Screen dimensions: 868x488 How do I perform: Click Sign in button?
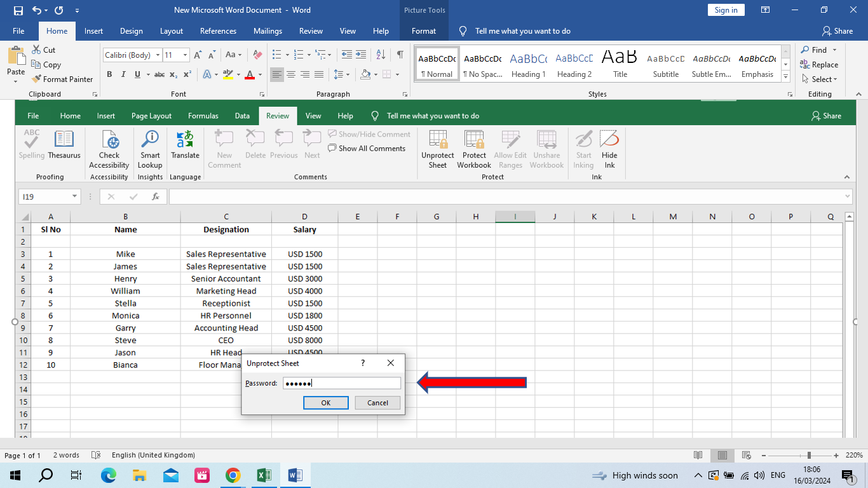pyautogui.click(x=726, y=10)
